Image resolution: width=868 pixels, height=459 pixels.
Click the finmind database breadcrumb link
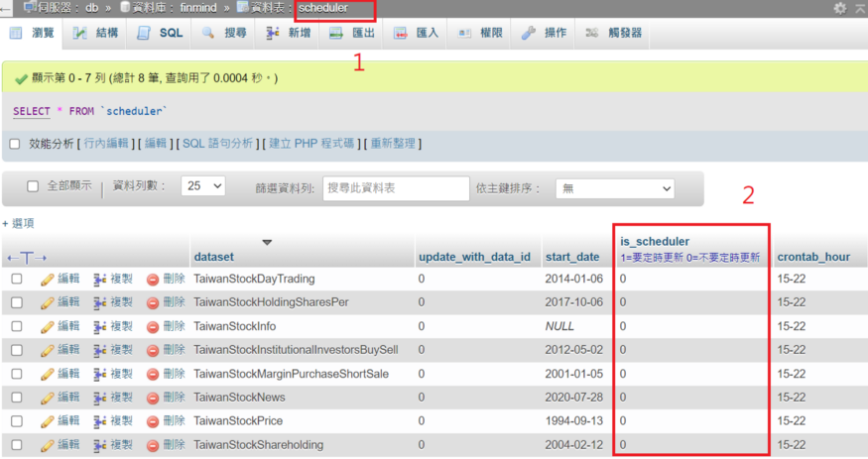pos(197,7)
